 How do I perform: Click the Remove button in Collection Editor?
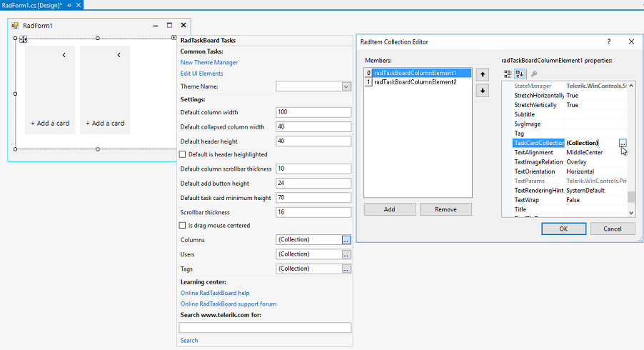pyautogui.click(x=446, y=209)
